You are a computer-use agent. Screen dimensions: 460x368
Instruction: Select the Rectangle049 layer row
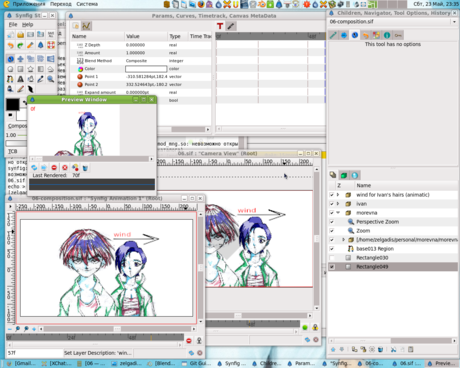point(393,267)
